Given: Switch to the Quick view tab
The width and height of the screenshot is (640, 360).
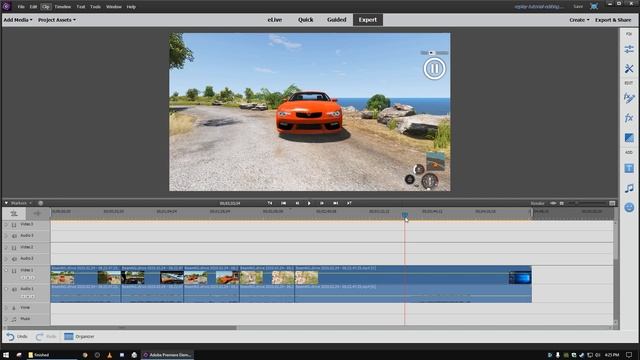Looking at the screenshot, I should point(306,20).
